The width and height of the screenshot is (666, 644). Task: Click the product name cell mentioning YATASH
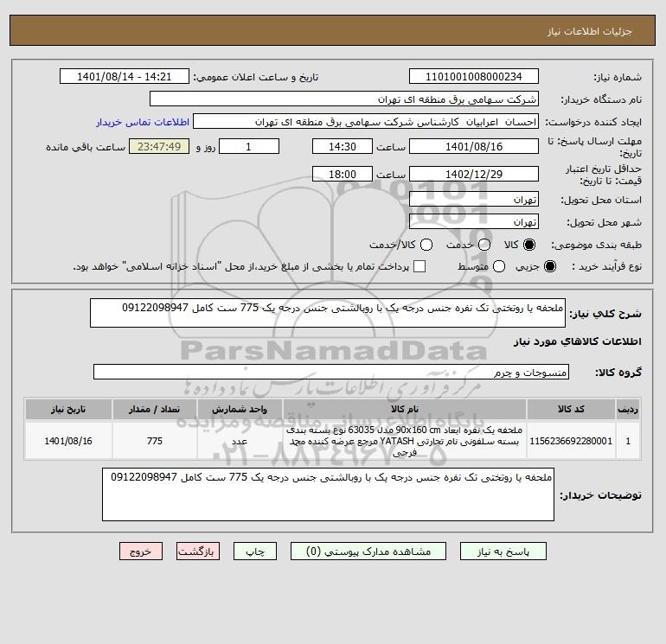pos(405,441)
